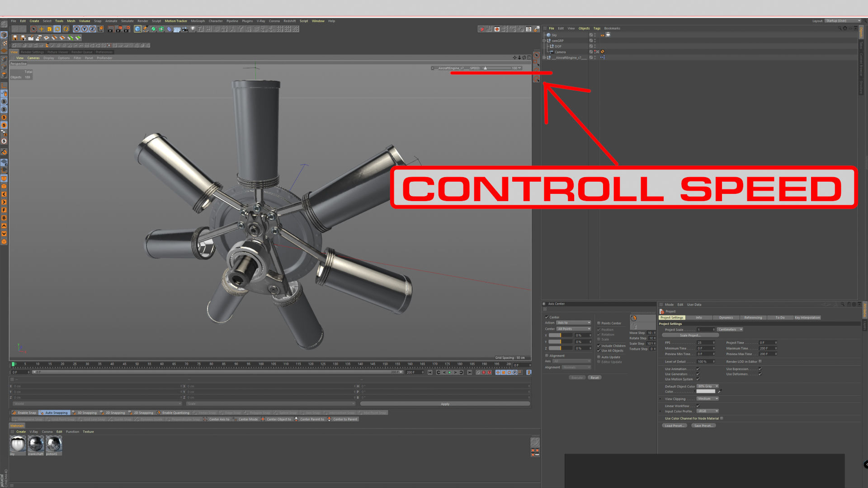
Task: Select the Model mode icon in left palette
Action: pos(4,35)
